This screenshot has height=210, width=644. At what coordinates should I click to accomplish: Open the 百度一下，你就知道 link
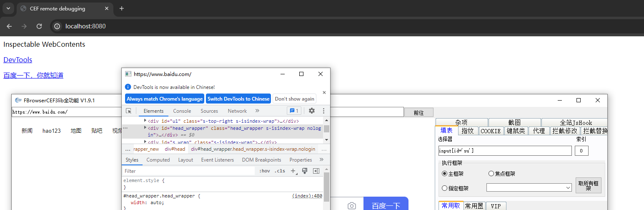click(x=33, y=75)
